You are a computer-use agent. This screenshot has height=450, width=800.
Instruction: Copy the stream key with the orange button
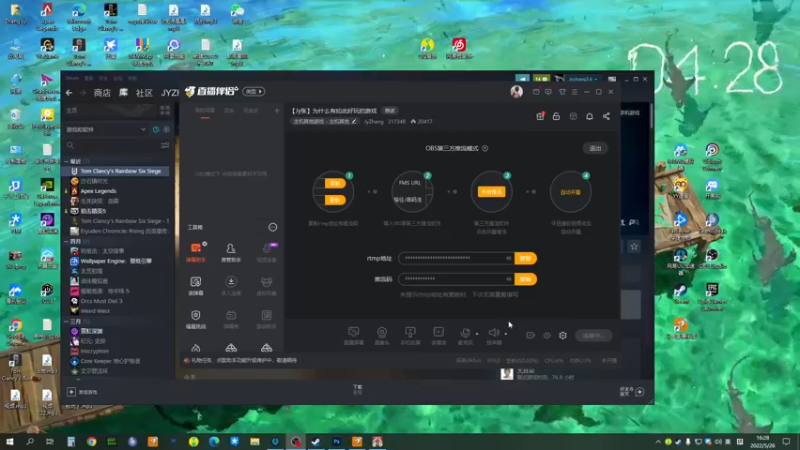526,279
